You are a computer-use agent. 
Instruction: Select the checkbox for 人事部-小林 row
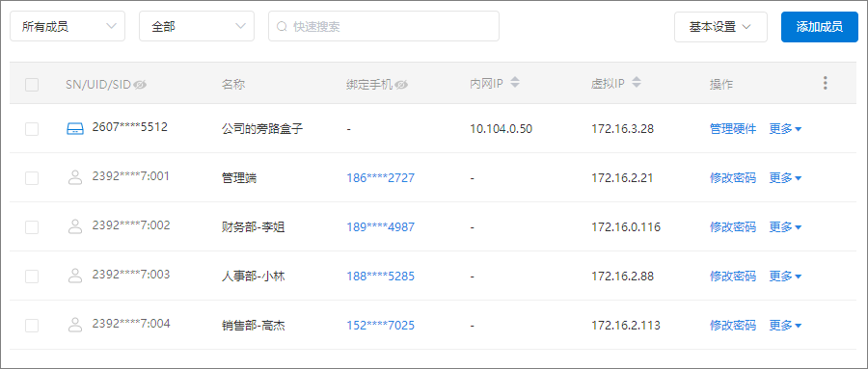(x=32, y=277)
